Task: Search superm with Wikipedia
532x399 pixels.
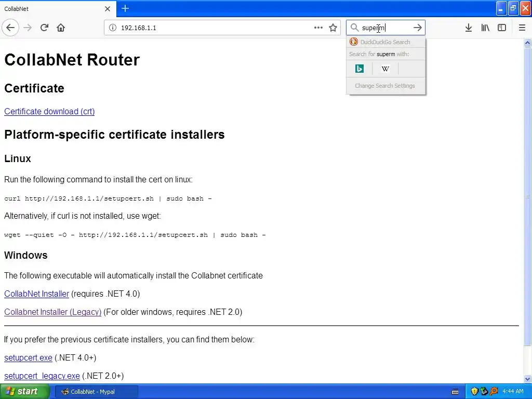Action: pos(385,69)
